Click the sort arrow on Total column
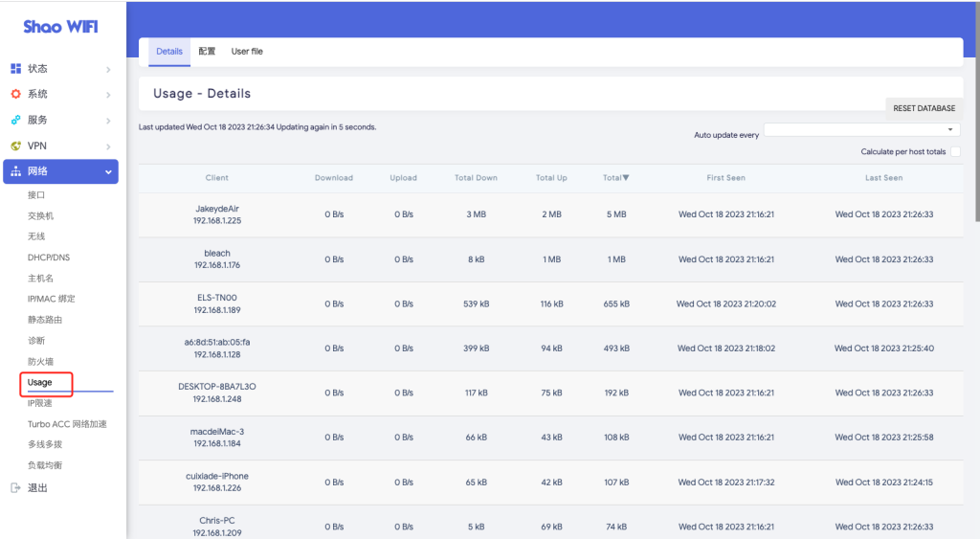Screen dimensions: 980x539 click(x=626, y=178)
